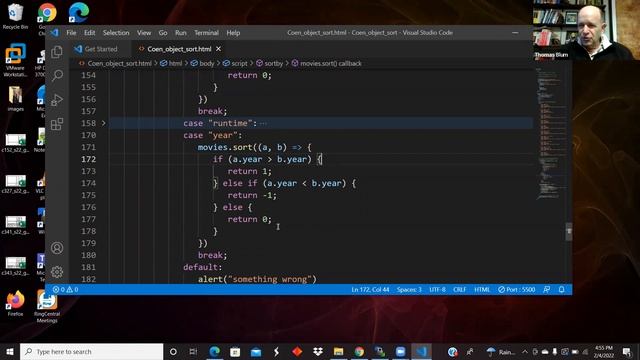This screenshot has height=360, width=640.
Task: Click the sortby breadcrumb segment
Action: click(269, 63)
